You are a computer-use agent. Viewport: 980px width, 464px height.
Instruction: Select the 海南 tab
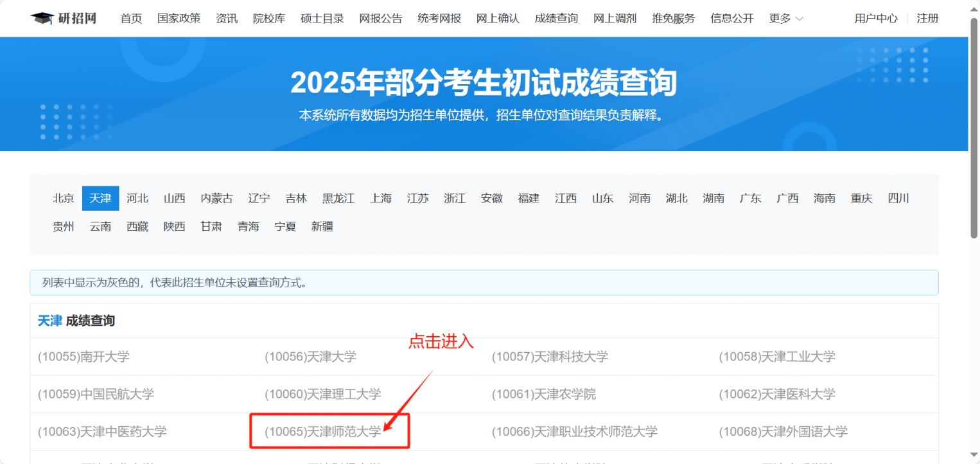(x=825, y=199)
